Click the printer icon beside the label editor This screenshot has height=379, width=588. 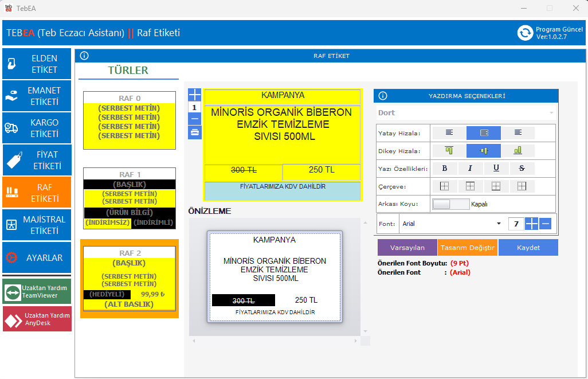coord(195,132)
